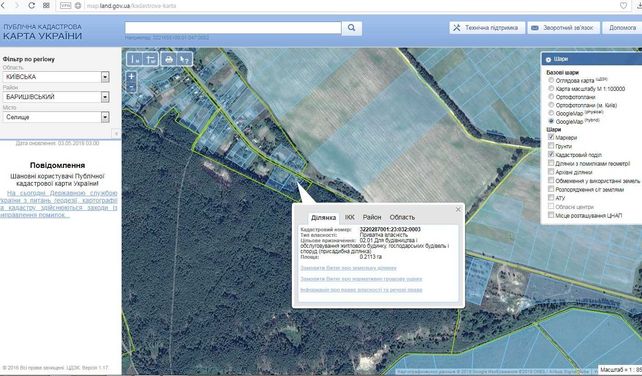Go back in the browser
Image resolution: width=642 pixels, height=376 pixels.
(x=3, y=5)
